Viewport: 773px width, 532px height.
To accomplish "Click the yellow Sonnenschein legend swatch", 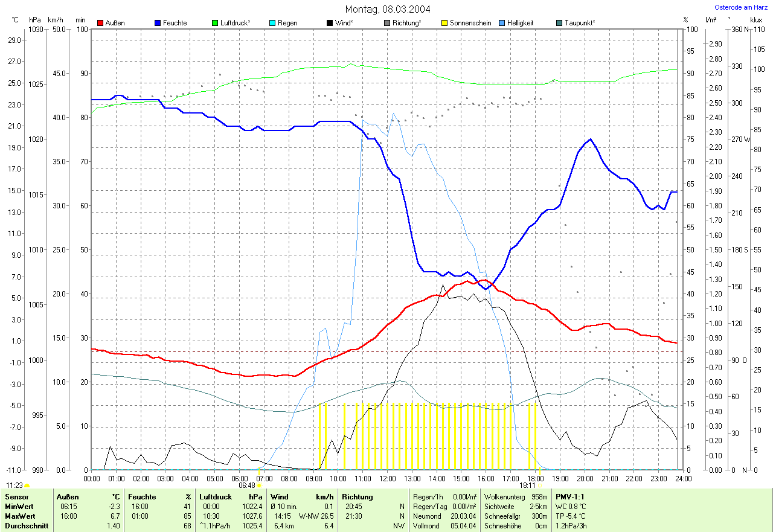I will [x=444, y=23].
